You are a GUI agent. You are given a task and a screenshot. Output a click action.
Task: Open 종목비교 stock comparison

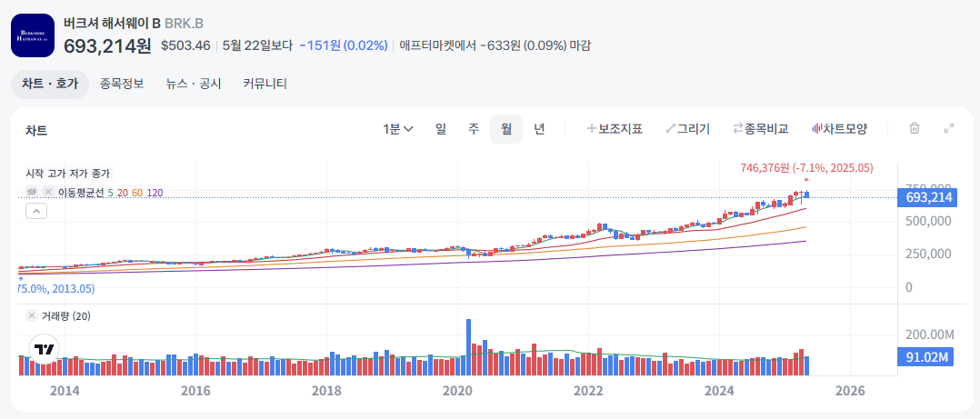(x=761, y=129)
